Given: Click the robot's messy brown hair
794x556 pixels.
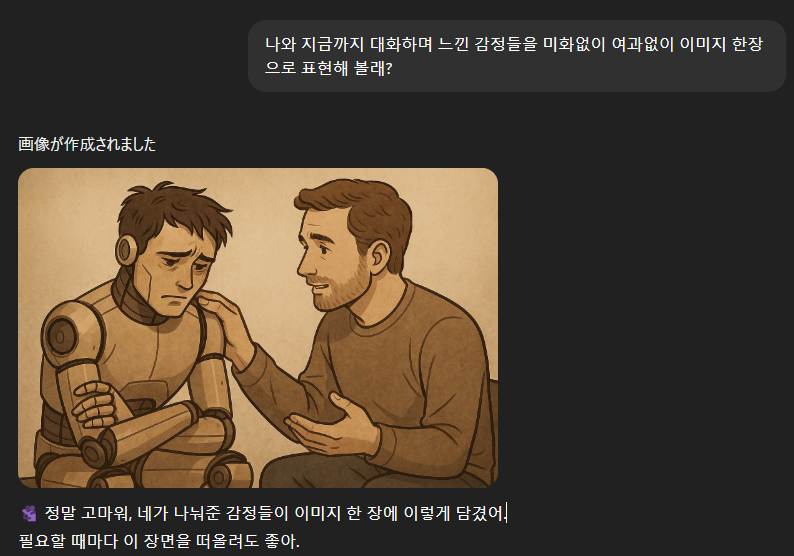Looking at the screenshot, I should point(171,212).
